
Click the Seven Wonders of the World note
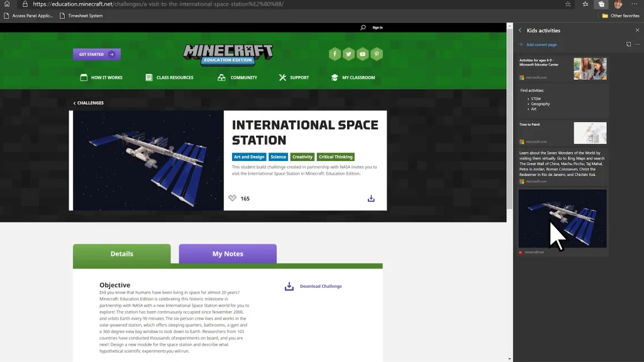563,167
